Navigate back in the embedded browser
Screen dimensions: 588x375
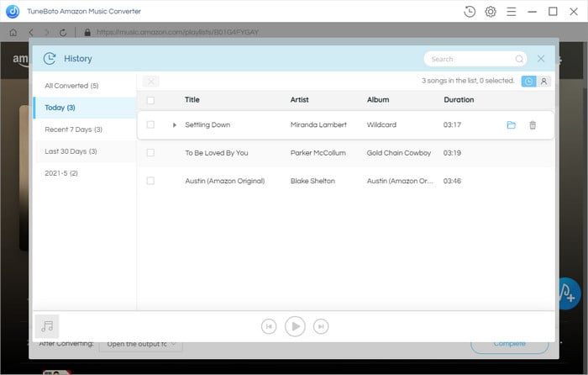(x=31, y=32)
